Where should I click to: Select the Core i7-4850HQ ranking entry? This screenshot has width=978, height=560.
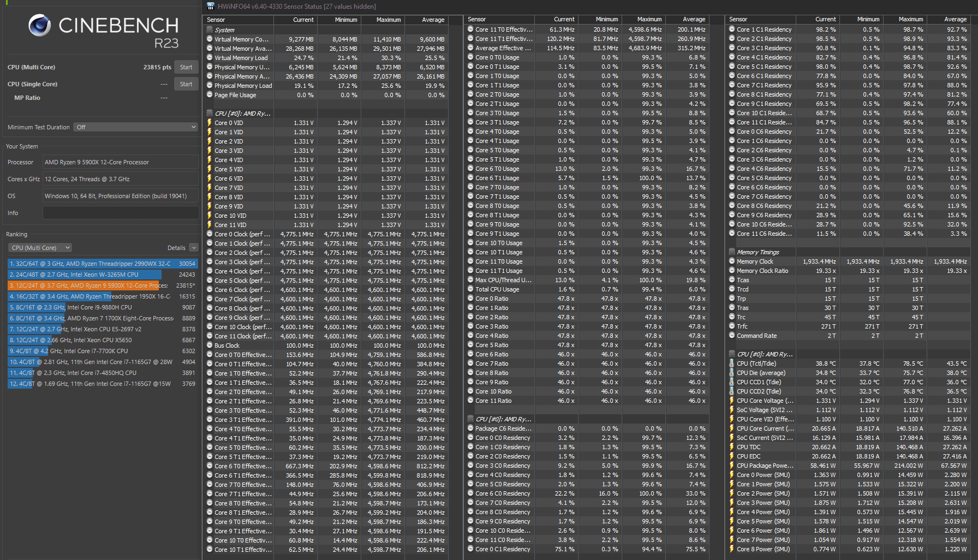(103, 373)
